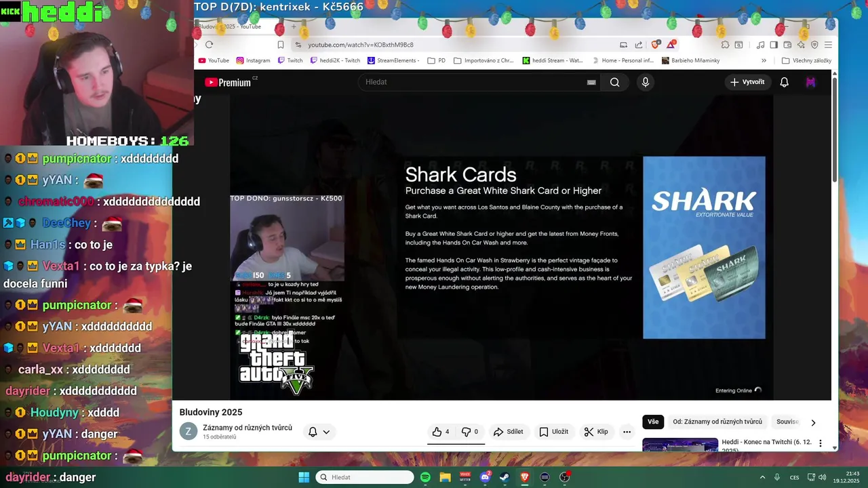Image resolution: width=868 pixels, height=488 pixels.
Task: Open the Windows Start button
Action: tap(304, 477)
